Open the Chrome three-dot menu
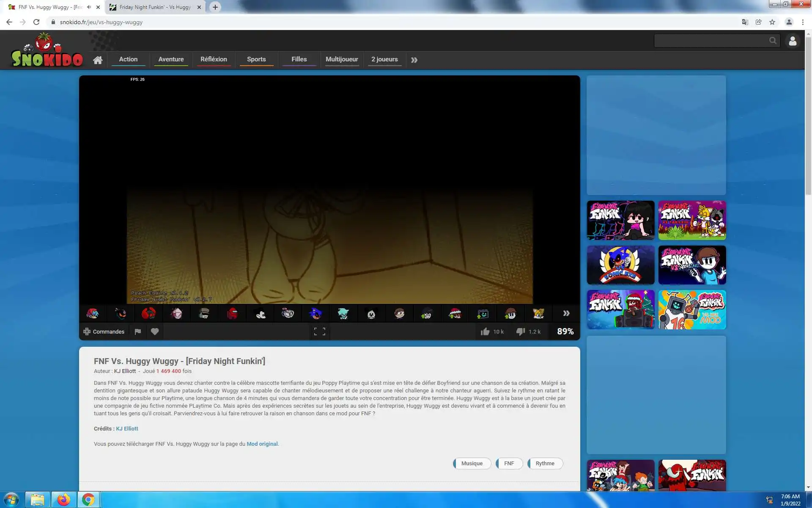The image size is (812, 508). (x=803, y=22)
